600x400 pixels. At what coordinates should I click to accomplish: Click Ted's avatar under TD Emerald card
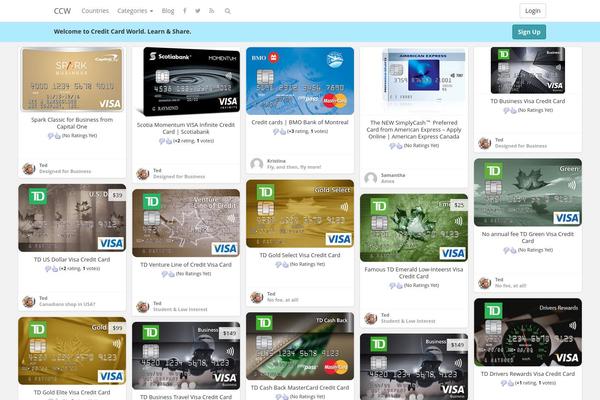370,318
